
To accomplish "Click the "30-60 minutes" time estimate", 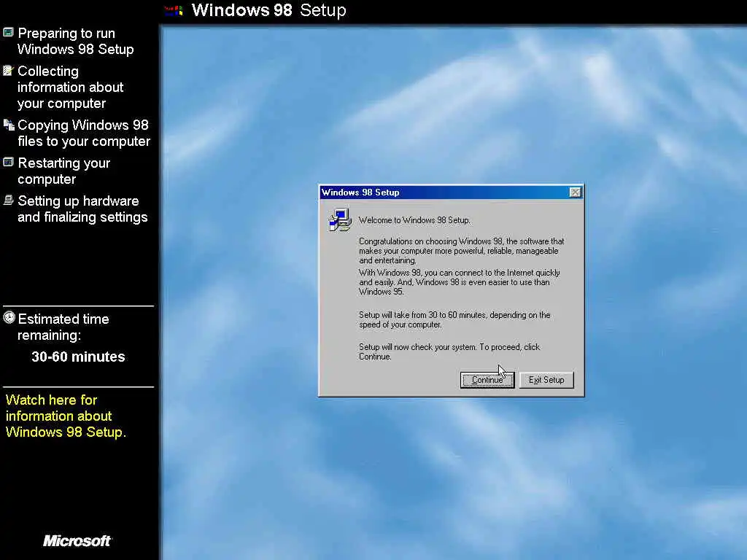I will [78, 357].
